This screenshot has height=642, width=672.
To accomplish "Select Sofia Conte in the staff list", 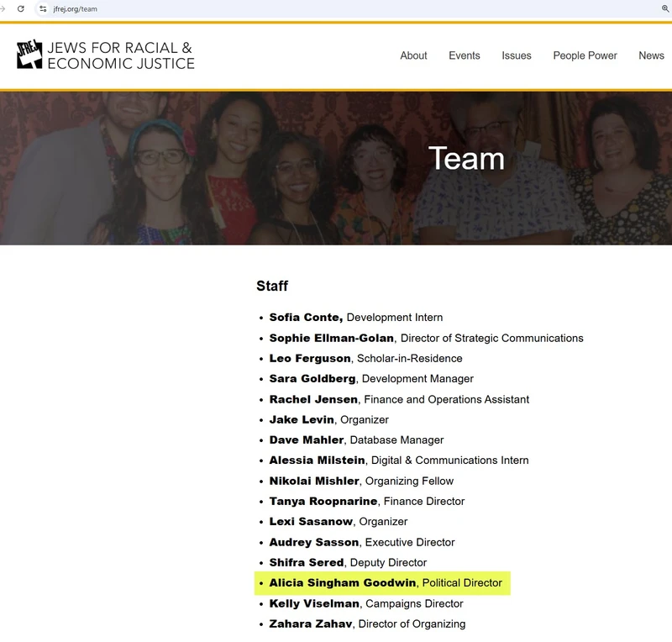I will [306, 318].
